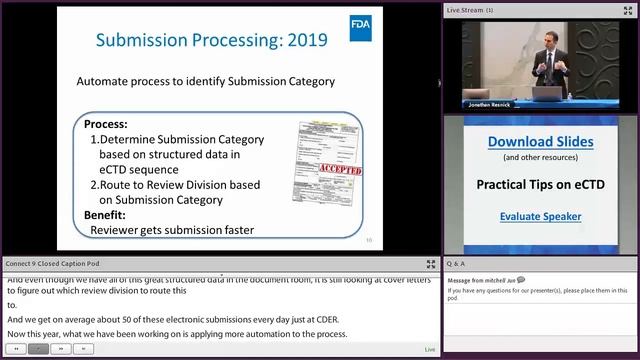Click the Live indicator in caption pod

[429, 349]
